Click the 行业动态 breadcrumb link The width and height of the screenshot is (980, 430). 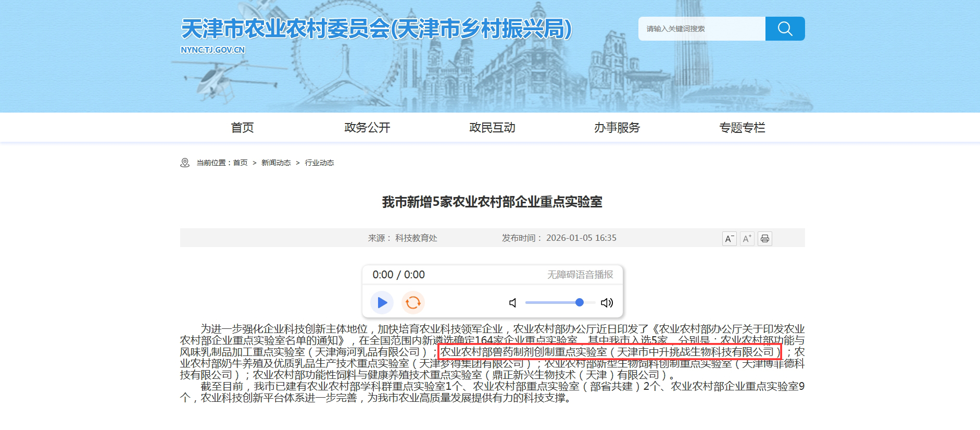click(x=319, y=163)
